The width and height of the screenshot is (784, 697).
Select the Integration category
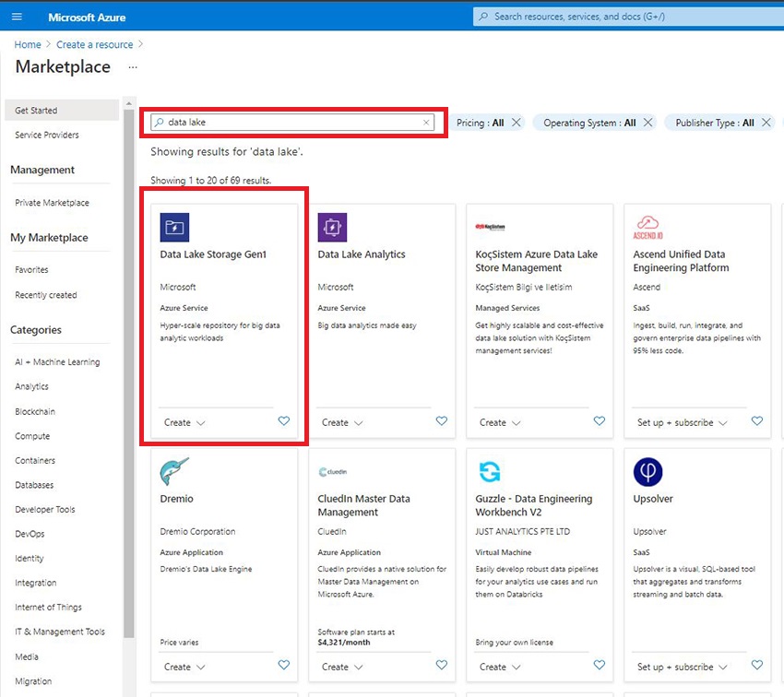(x=35, y=583)
